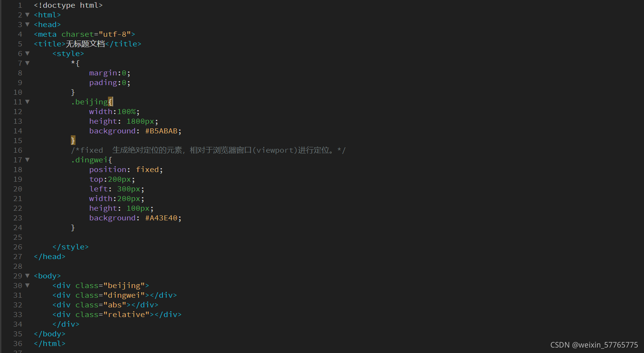This screenshot has height=353, width=644.
Task: Select the title text 无标题文档
Action: 85,44
